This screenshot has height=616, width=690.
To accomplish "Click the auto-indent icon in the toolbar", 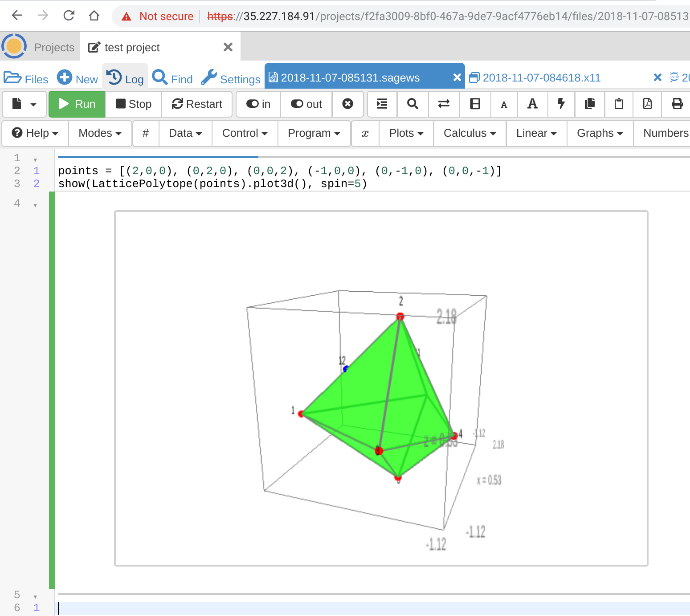I will coord(382,104).
